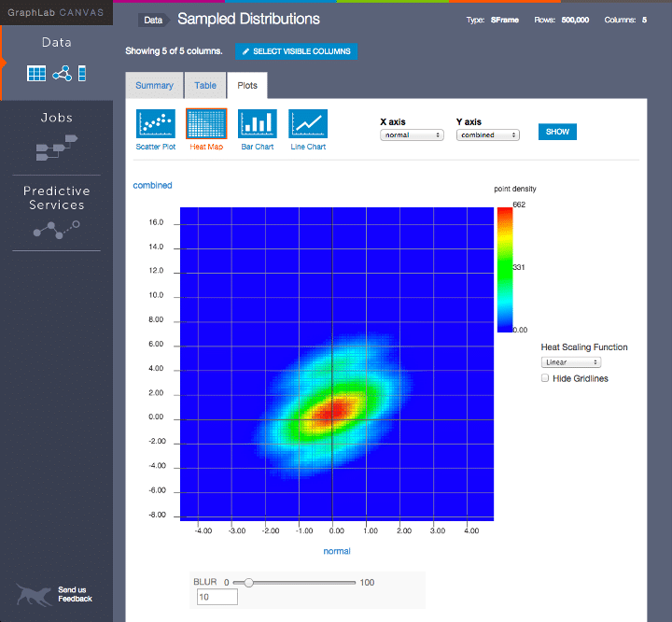Select the Scatter Plot icon

(156, 124)
